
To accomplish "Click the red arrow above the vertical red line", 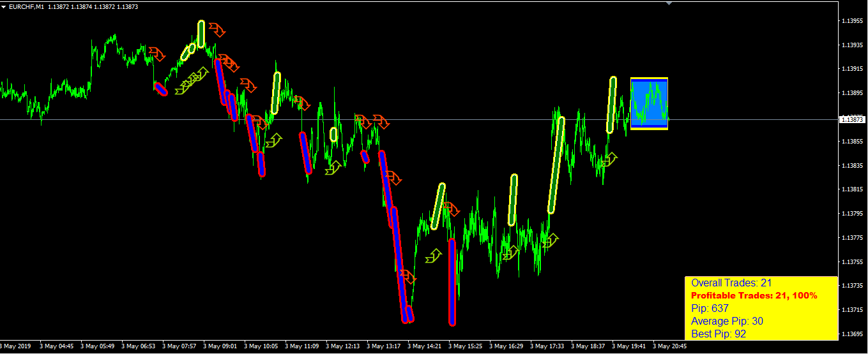I will click(452, 209).
